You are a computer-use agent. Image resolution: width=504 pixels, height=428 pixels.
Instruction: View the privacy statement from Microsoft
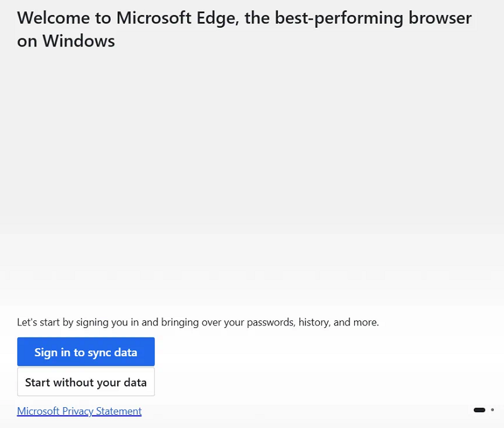tap(79, 411)
